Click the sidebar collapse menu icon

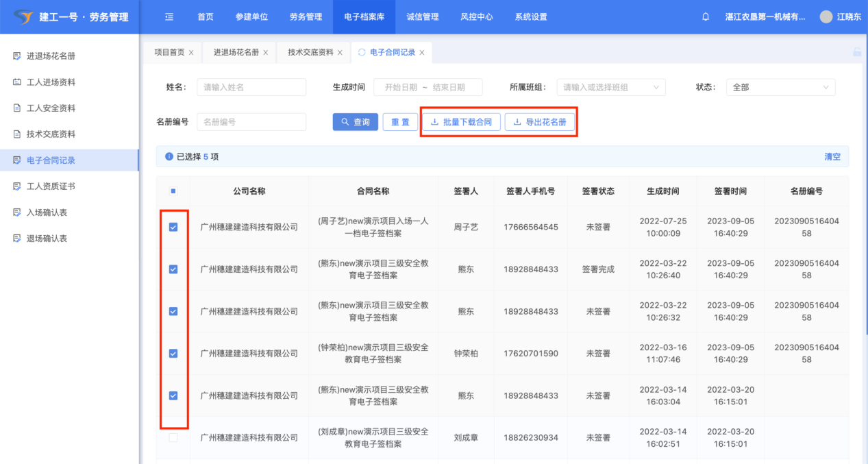click(169, 17)
